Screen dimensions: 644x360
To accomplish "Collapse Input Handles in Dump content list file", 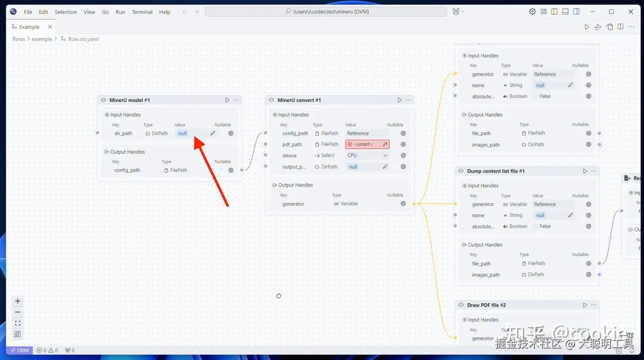I will point(480,186).
